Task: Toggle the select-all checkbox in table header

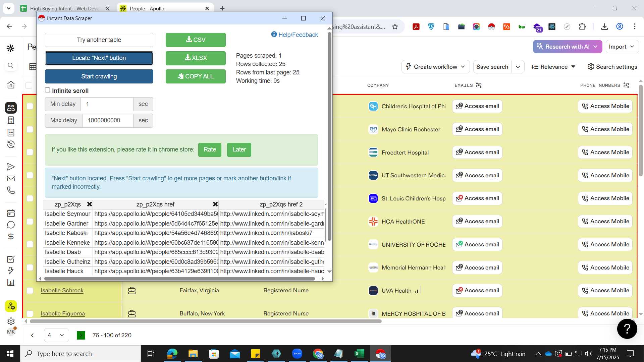Action: coord(29,85)
